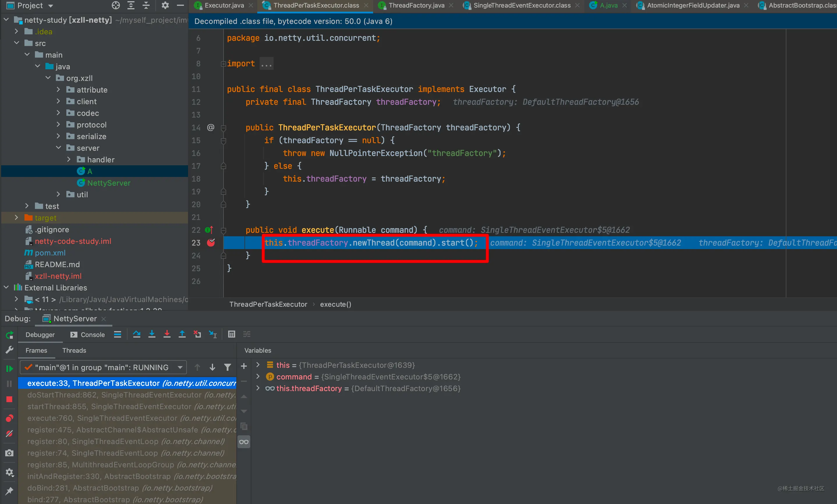Open Evaluate Expression calculator
Viewport: 837px width, 504px height.
(x=232, y=335)
